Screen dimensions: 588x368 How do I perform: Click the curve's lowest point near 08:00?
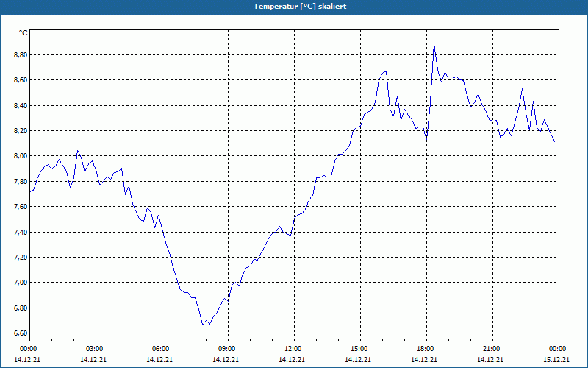click(x=203, y=325)
